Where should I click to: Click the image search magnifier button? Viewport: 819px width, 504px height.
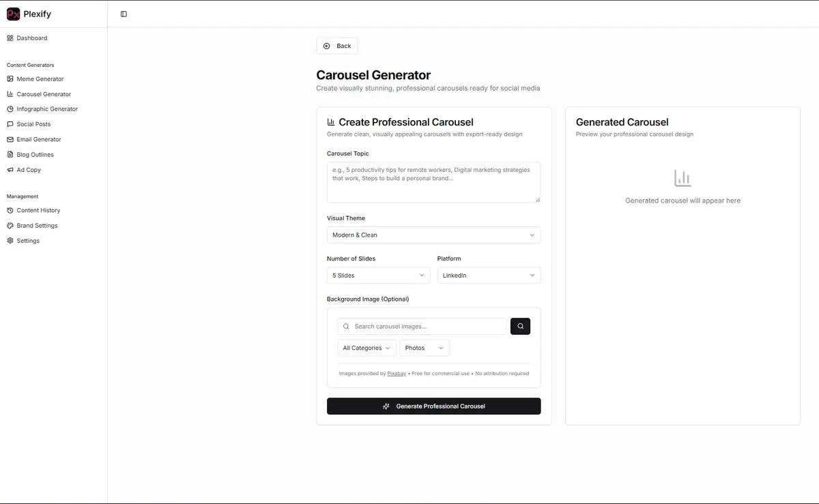coord(520,326)
